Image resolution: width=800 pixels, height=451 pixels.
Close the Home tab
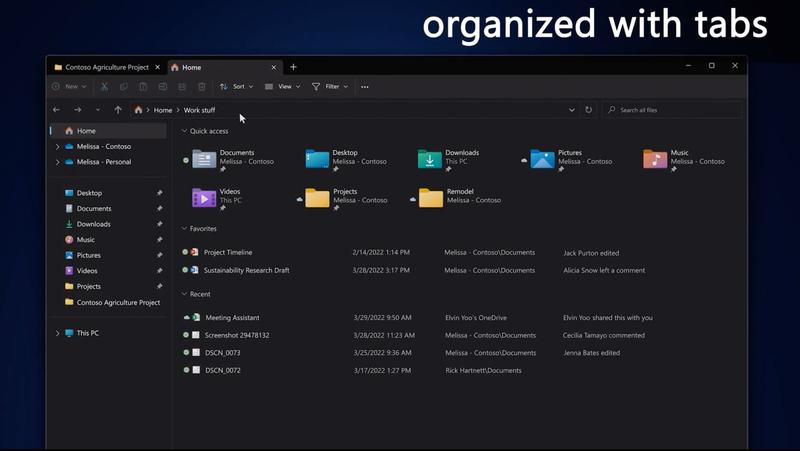(x=273, y=67)
